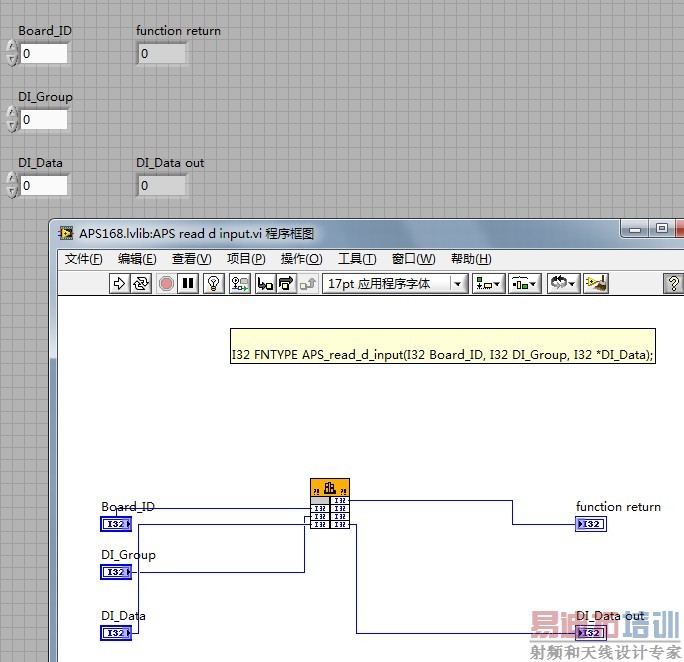The width and height of the screenshot is (684, 662).
Task: Select the Board_ID I32 terminal in the diagram
Action: point(116,524)
